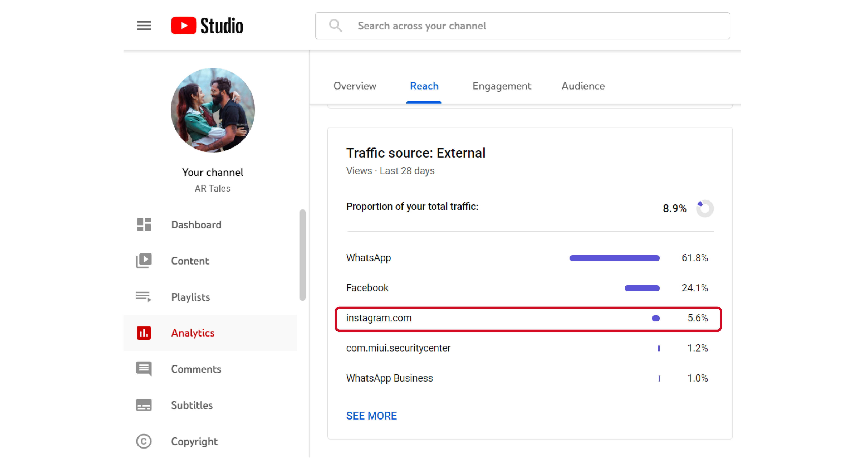Click the AR Tales channel name

213,189
